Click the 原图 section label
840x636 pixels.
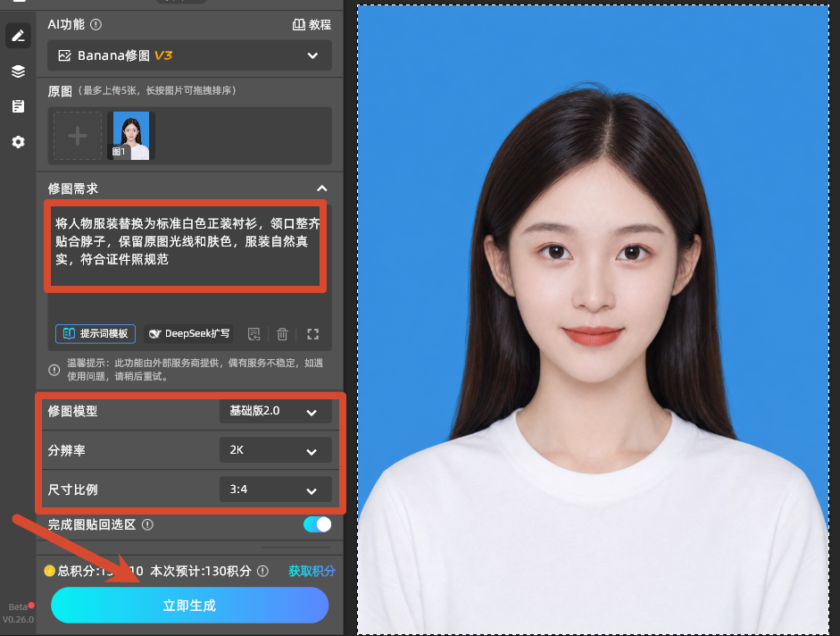60,91
